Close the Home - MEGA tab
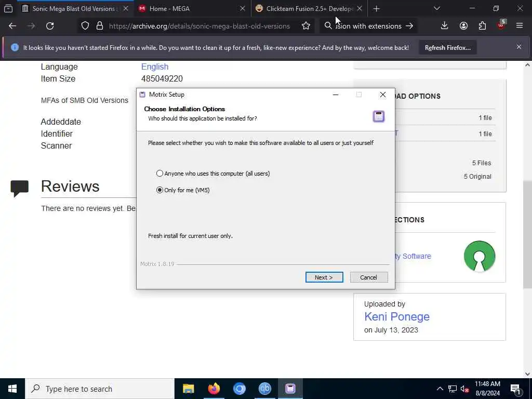This screenshot has height=399, width=532. click(x=243, y=8)
